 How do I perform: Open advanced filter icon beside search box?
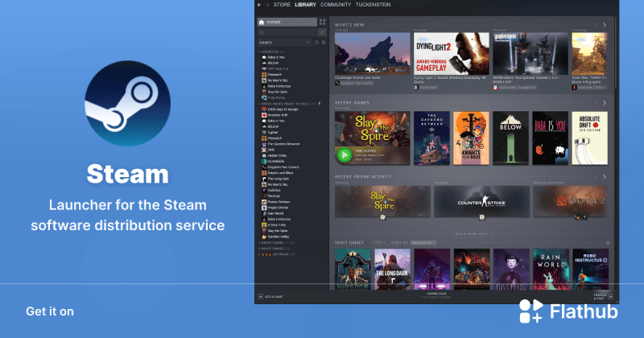coord(323,32)
